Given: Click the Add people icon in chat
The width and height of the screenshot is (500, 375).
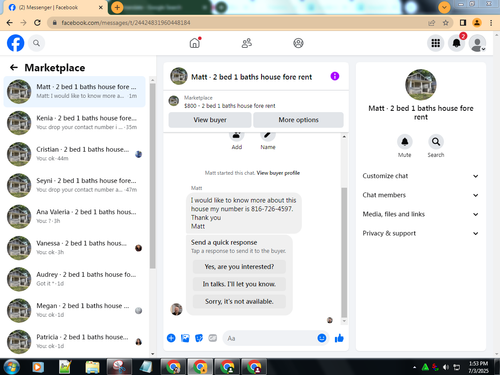Looking at the screenshot, I should pyautogui.click(x=237, y=137).
